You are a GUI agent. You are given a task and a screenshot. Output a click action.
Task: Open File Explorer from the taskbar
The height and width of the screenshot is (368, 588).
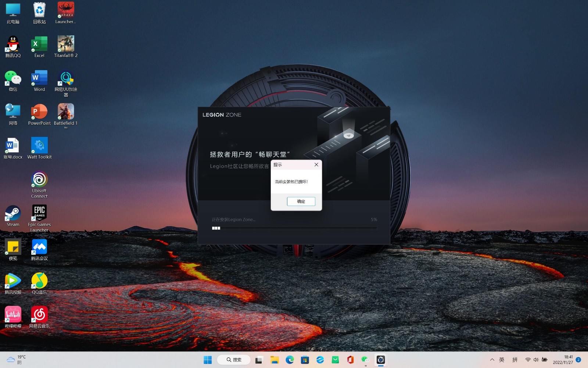coord(275,360)
